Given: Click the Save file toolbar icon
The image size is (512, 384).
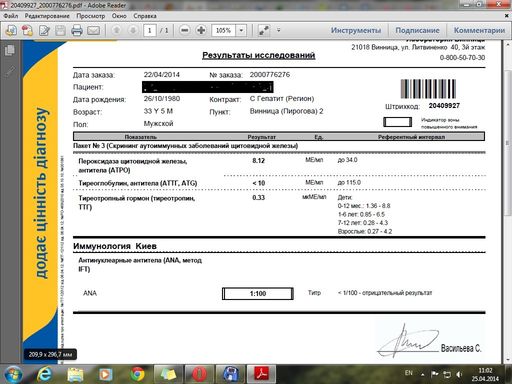Looking at the screenshot, I should (x=60, y=31).
